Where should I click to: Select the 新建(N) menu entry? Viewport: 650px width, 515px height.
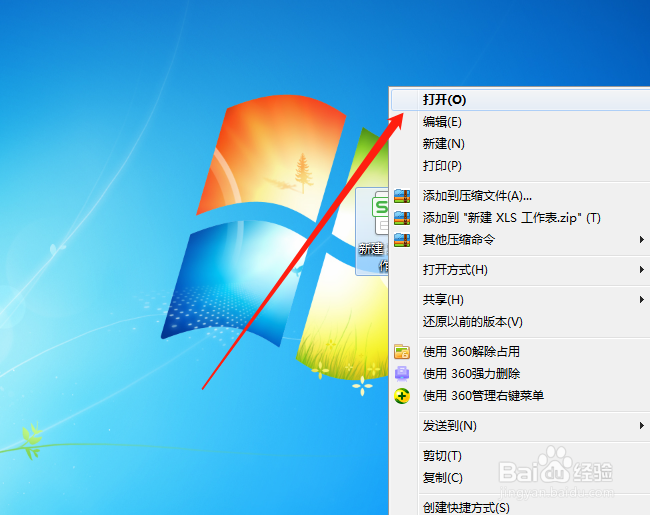(521, 144)
